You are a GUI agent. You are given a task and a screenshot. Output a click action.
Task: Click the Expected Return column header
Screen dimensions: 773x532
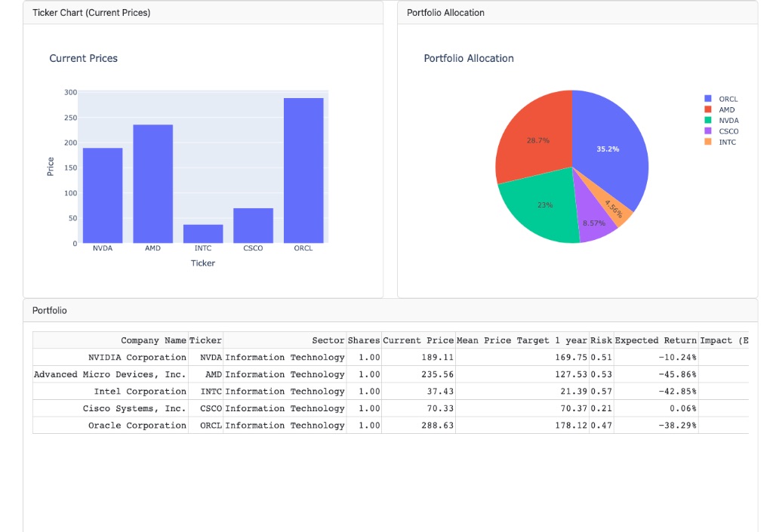(x=655, y=340)
